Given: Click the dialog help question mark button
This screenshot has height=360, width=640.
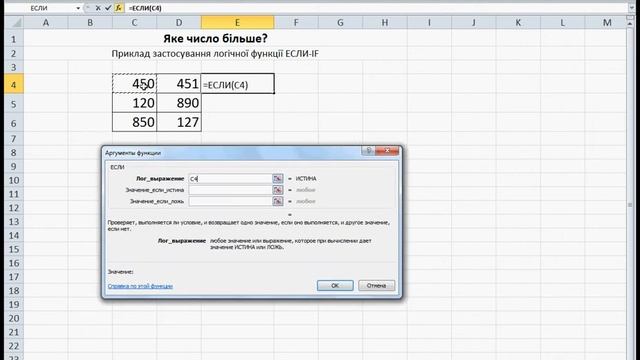Looking at the screenshot, I should coord(368,151).
